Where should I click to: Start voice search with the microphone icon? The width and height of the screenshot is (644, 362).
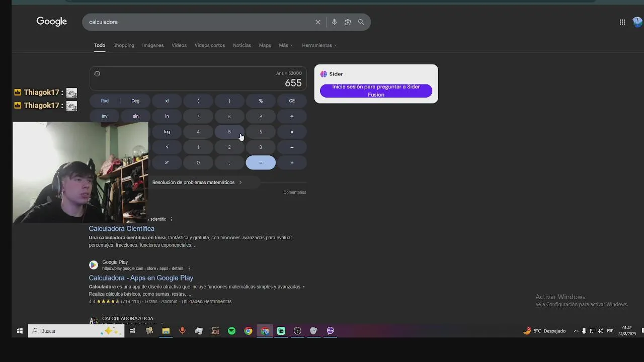334,22
